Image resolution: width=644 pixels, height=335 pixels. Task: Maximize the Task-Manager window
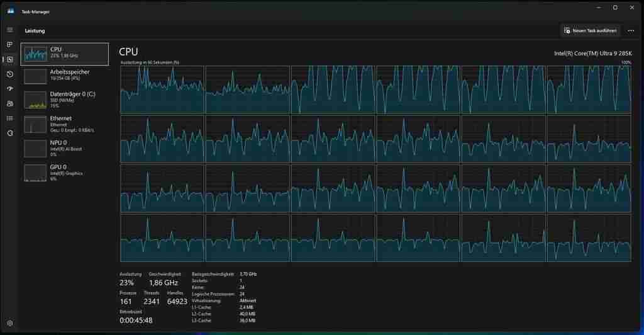point(615,8)
